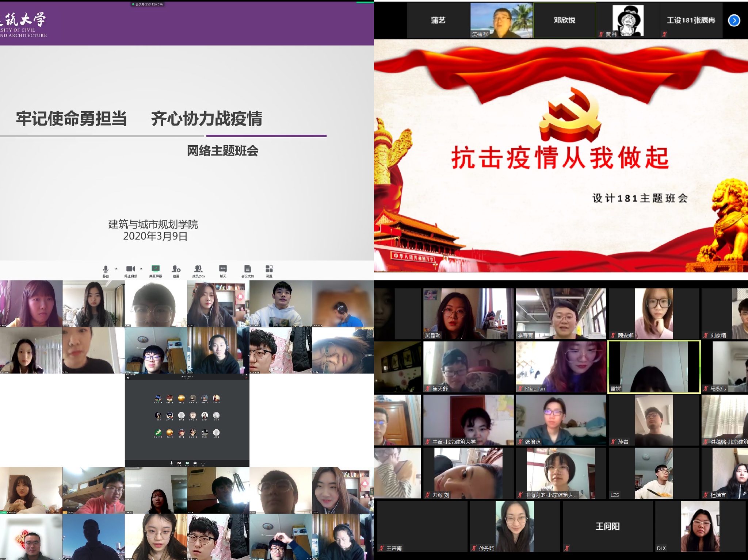Toggle muted mic icon on 工设181张辰冉 tile

pyautogui.click(x=664, y=34)
